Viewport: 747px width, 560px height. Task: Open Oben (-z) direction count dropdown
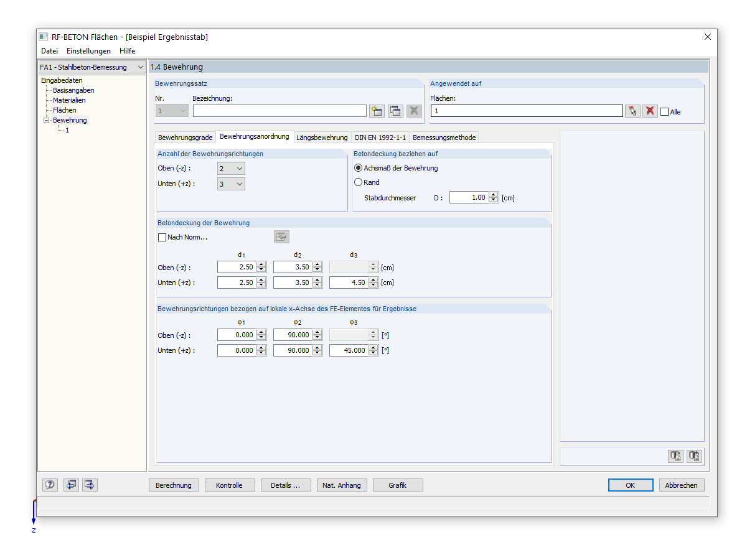231,169
